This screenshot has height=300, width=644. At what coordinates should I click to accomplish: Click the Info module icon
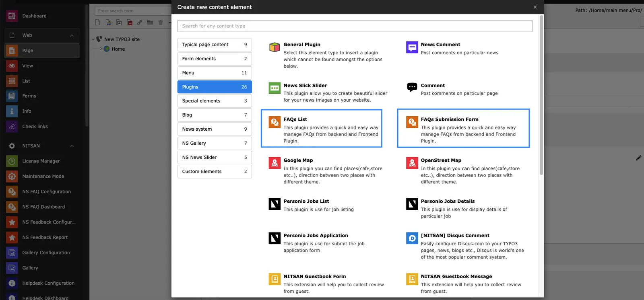[x=12, y=111]
